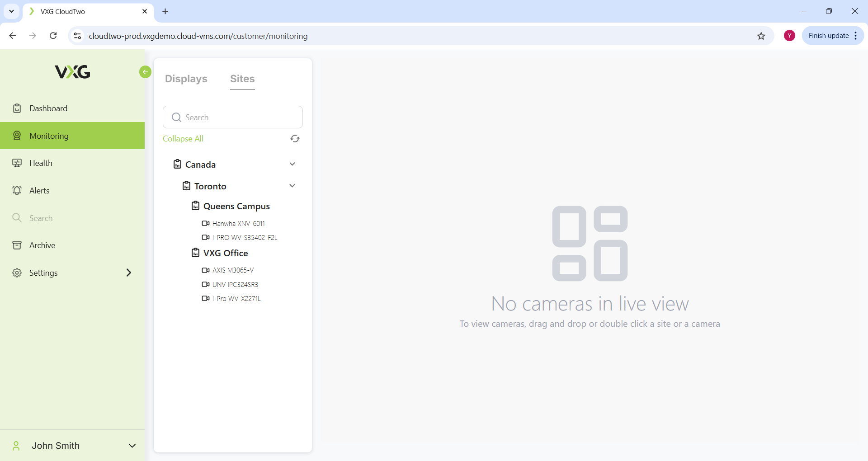Screen dimensions: 868x461
Task: Select the Sites tab
Action: pos(242,79)
